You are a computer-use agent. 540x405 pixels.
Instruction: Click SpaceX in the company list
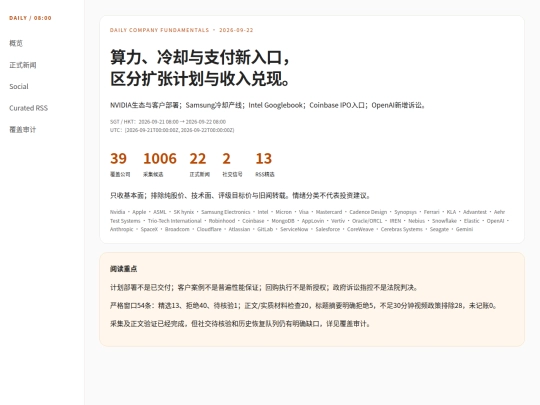click(x=149, y=229)
